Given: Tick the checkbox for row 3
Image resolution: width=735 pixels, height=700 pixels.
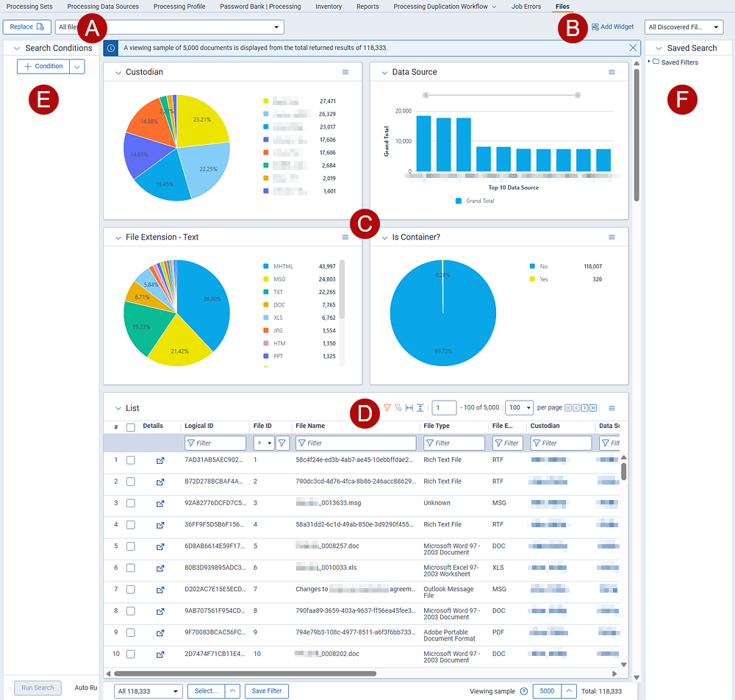Looking at the screenshot, I should point(131,503).
